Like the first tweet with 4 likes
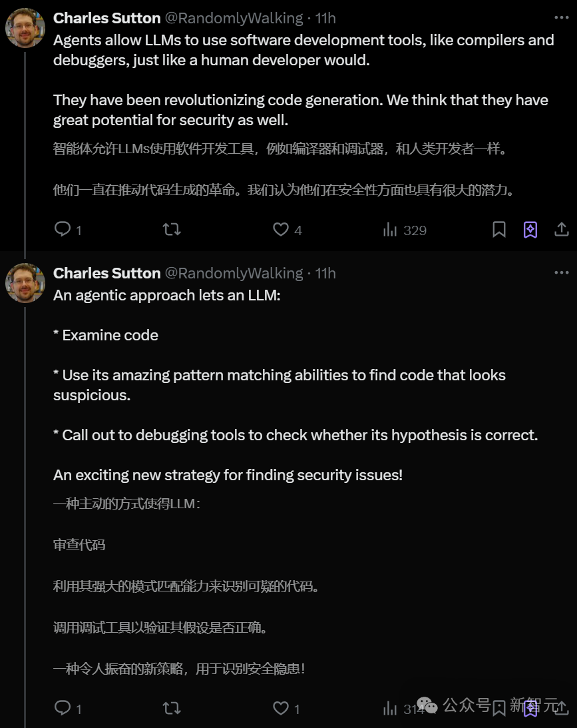This screenshot has width=577, height=728. click(x=281, y=230)
